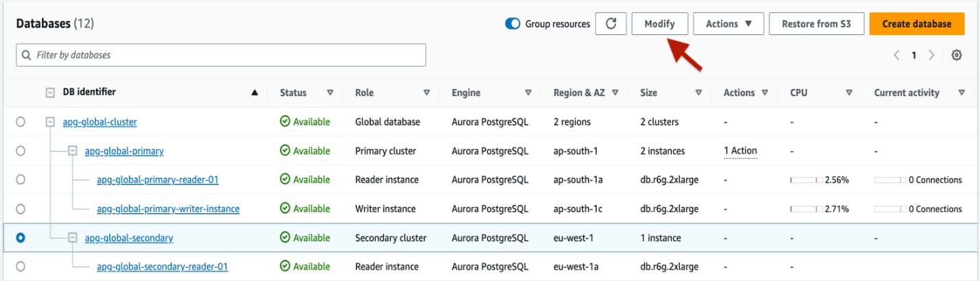Collapse the apg-global-secondary cluster node
This screenshot has width=980, height=281.
(73, 238)
